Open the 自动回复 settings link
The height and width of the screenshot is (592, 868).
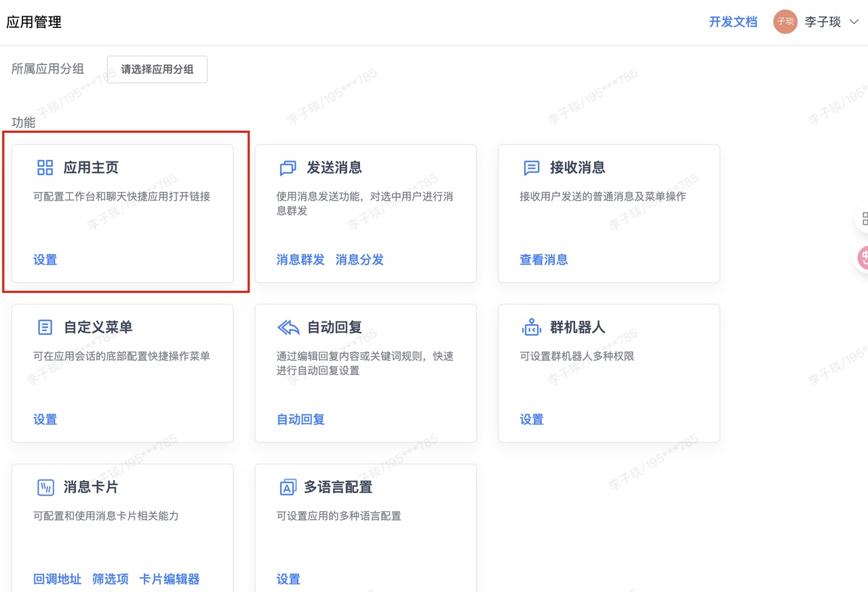click(x=300, y=419)
